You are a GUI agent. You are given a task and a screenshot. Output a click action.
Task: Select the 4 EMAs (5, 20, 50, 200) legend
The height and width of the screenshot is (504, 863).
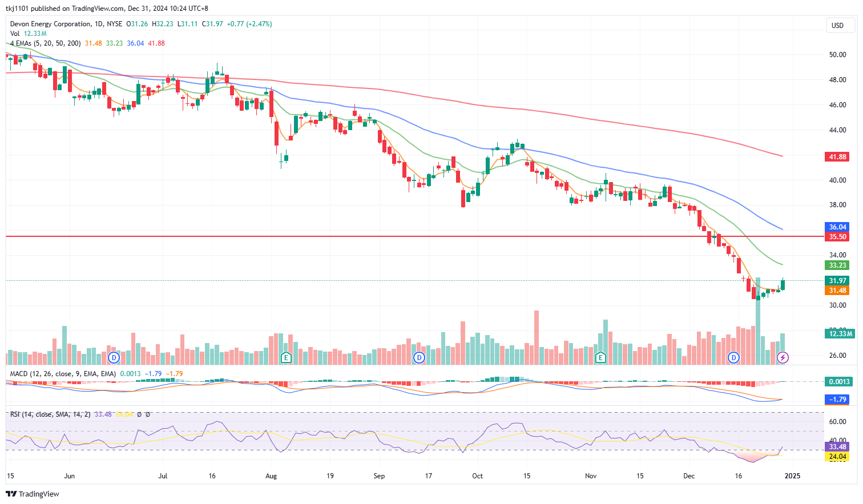pos(46,43)
